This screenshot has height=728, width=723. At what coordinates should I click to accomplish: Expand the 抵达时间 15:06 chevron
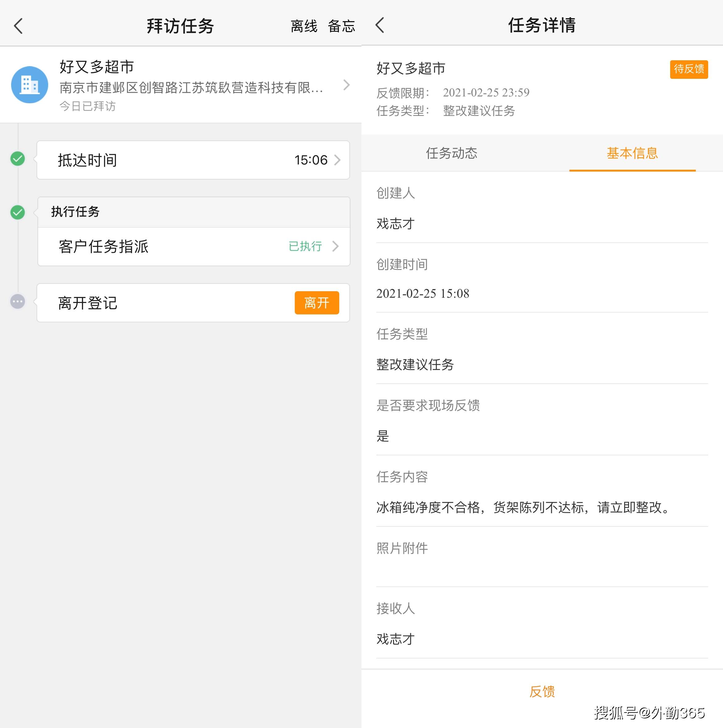click(x=337, y=160)
